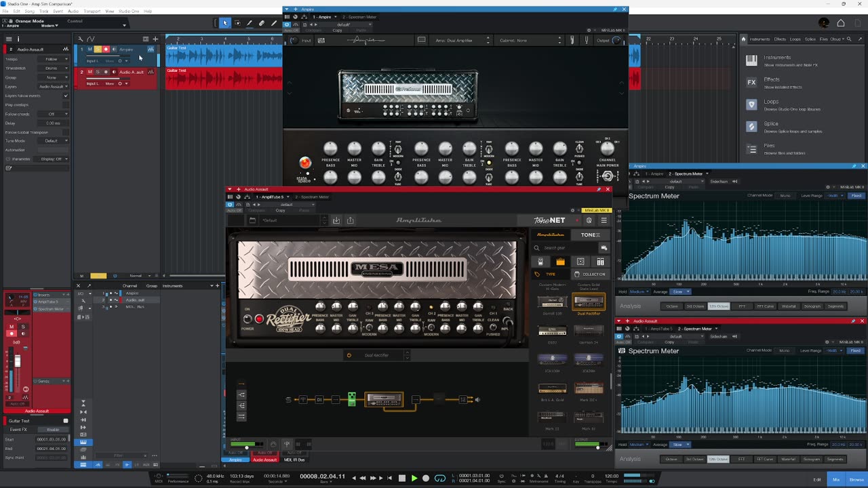Toggle record arm on track 1 Ampire
The height and width of the screenshot is (488, 868).
pos(106,49)
